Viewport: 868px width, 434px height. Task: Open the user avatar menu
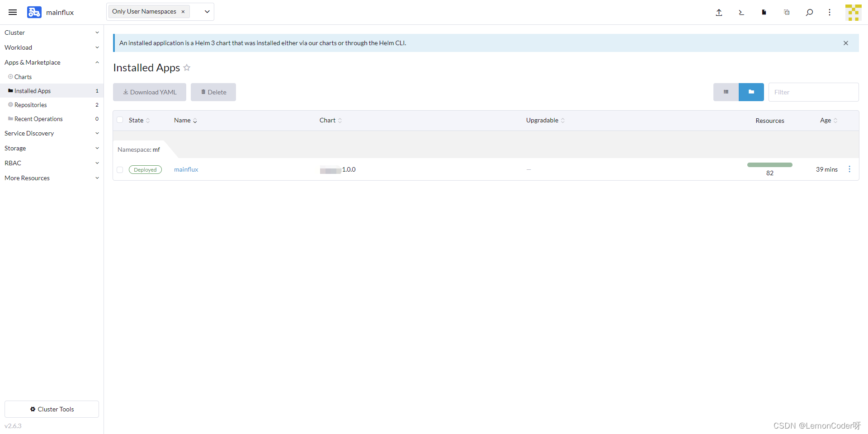click(x=853, y=12)
